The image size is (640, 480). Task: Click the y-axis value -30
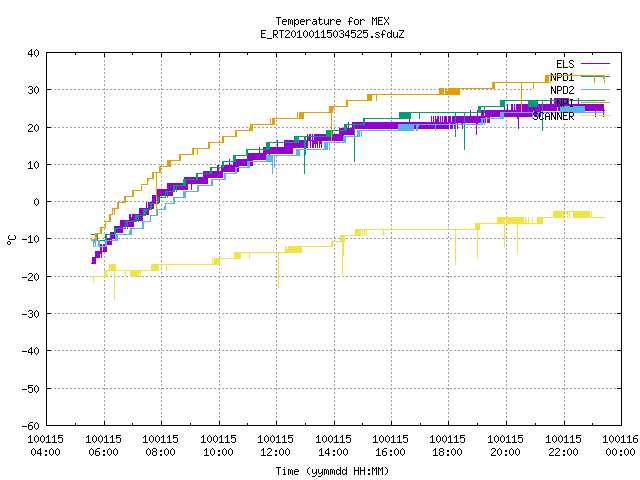(x=31, y=314)
